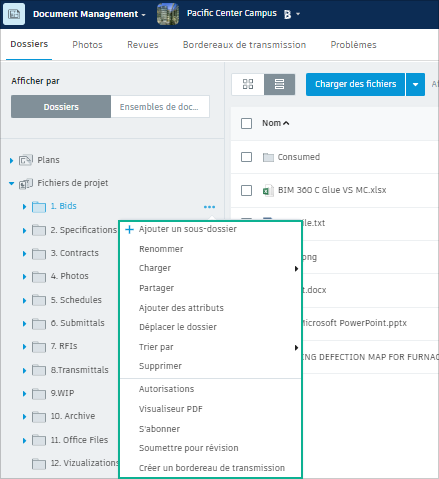Expand the Plans tree node

pos(11,161)
